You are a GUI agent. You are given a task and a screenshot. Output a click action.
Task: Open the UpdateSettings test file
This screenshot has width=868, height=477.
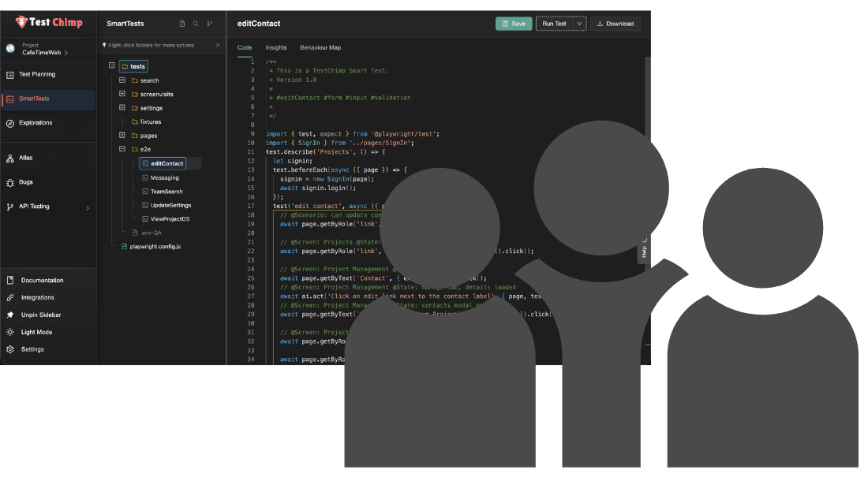click(x=170, y=205)
